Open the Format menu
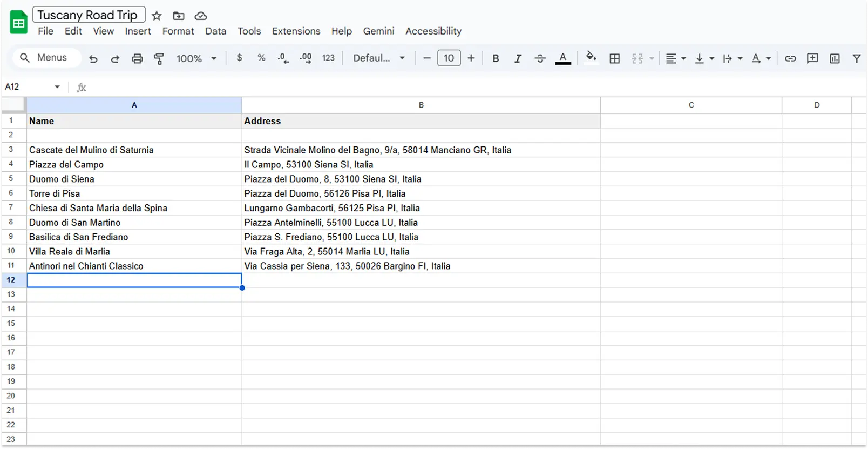 (178, 31)
